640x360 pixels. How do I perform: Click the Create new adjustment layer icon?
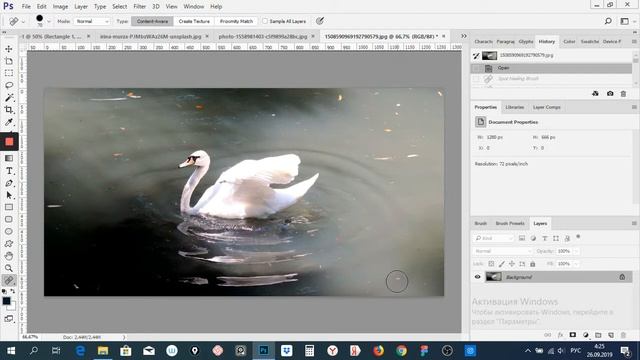click(x=585, y=335)
